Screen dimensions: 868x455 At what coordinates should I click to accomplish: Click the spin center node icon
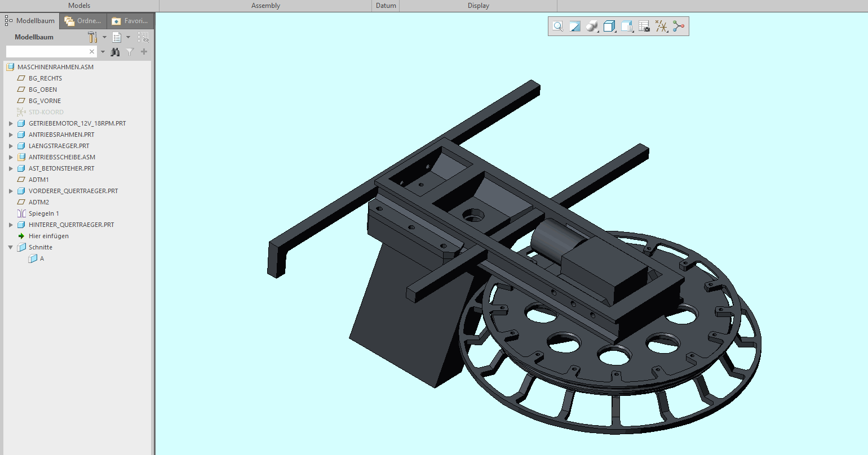pos(678,26)
